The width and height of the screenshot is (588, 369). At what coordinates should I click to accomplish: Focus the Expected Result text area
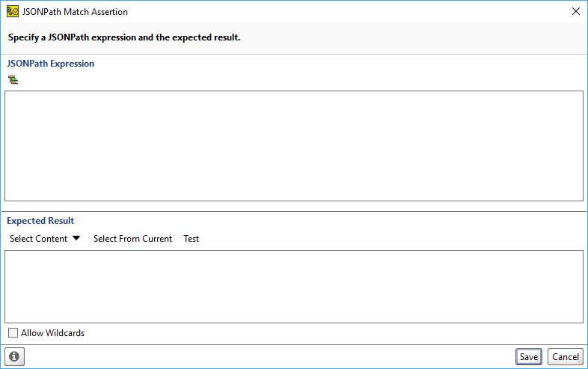point(294,287)
